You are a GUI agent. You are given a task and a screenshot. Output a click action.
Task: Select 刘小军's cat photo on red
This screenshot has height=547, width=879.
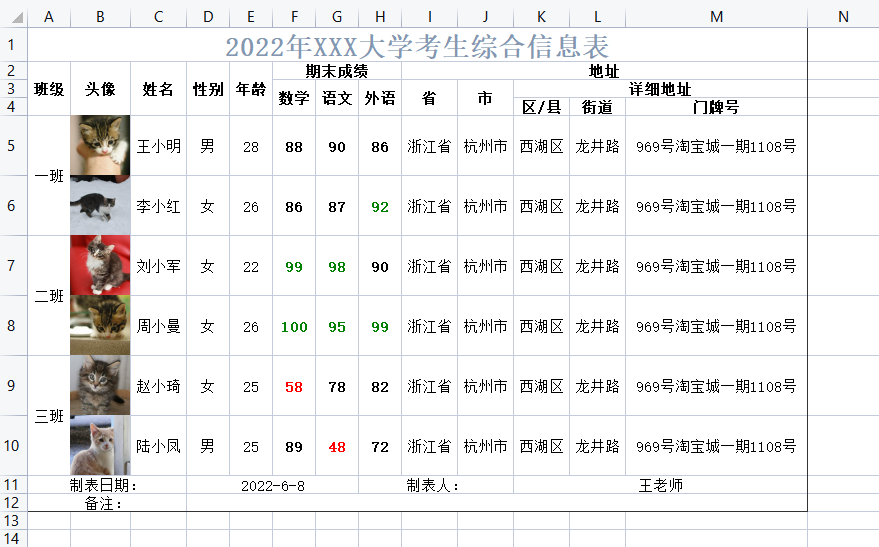[x=100, y=265]
